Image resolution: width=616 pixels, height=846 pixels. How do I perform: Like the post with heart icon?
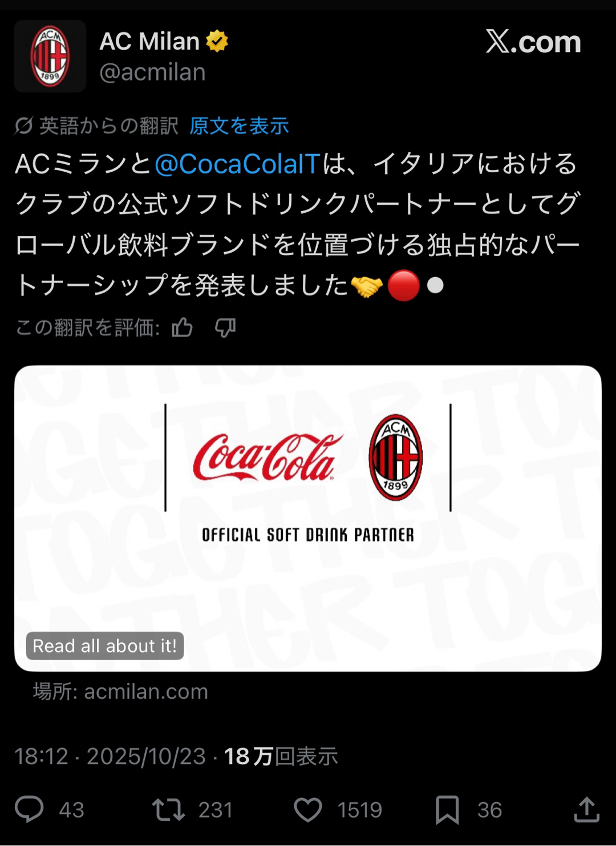308,809
